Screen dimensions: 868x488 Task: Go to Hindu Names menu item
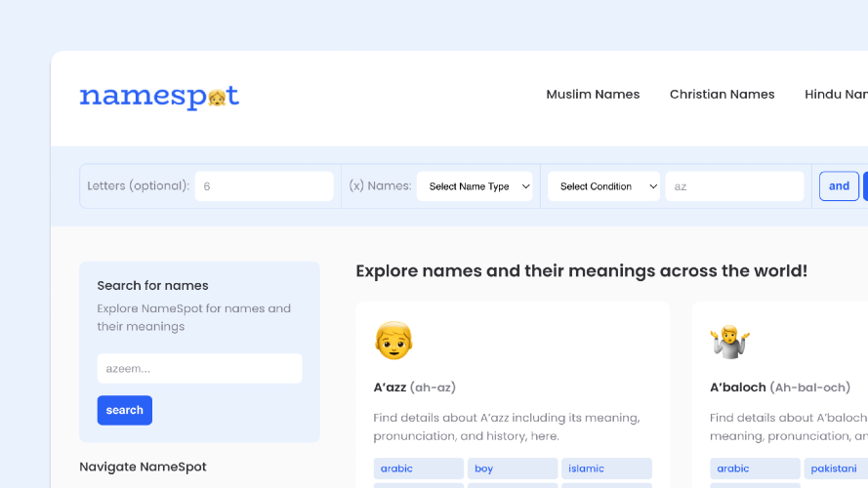point(836,95)
